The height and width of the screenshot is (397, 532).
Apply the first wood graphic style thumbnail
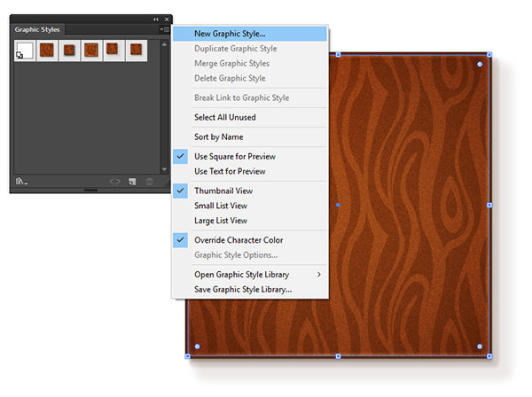click(x=46, y=51)
